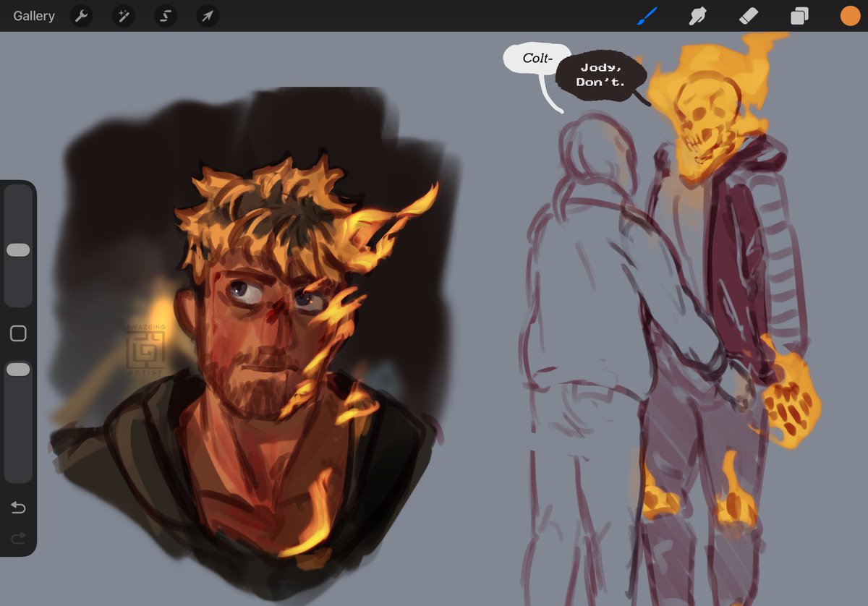Open the orange active color picker
This screenshot has height=606, width=868.
(850, 16)
